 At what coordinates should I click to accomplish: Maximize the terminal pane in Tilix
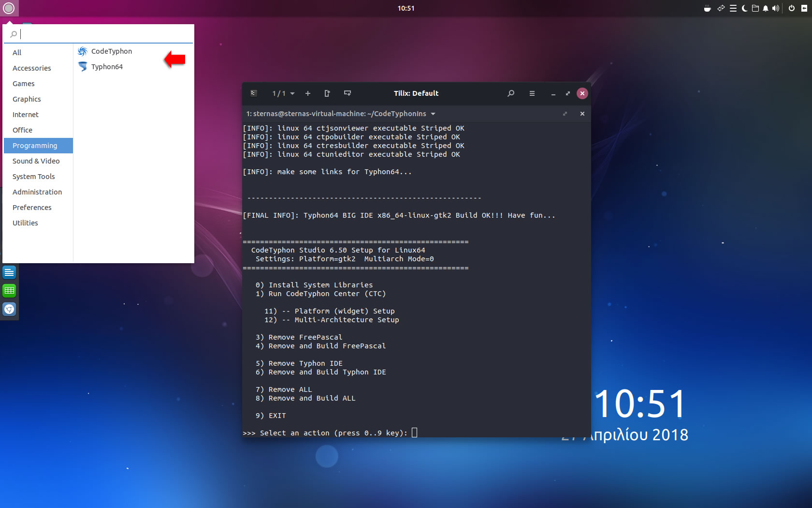pos(565,114)
